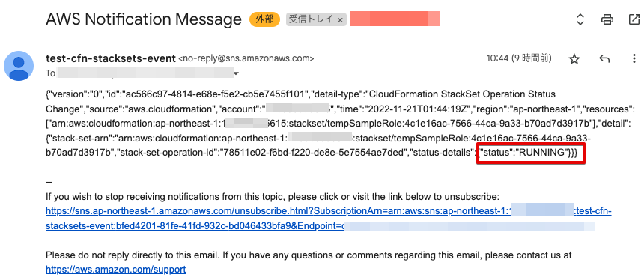Click the 10:44 received timestamp
This screenshot has height=280, width=644.
coord(519,58)
